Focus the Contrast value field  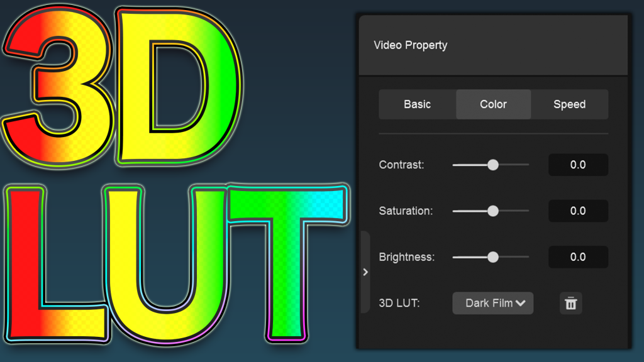pos(578,165)
